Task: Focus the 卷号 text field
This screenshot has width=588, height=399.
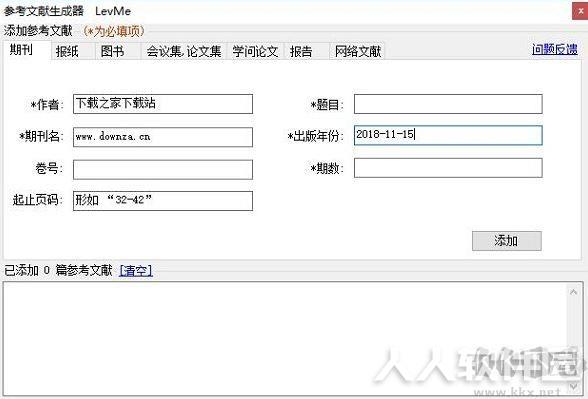Action: pos(163,170)
